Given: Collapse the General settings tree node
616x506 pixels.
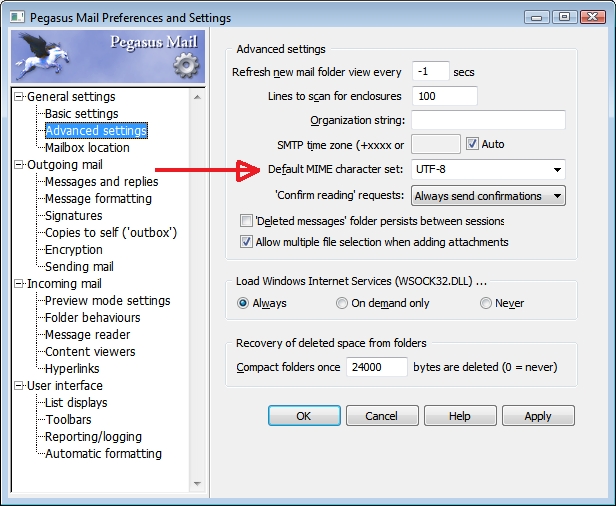Looking at the screenshot, I should tap(18, 97).
